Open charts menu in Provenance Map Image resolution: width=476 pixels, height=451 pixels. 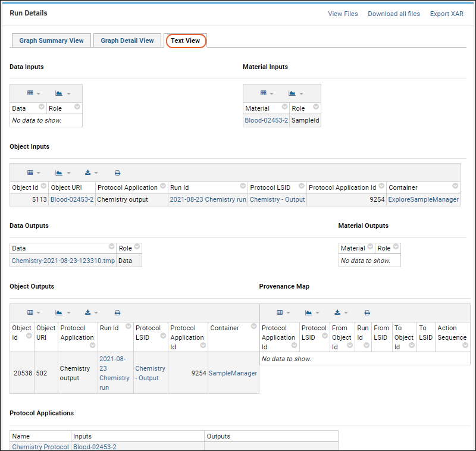(312, 312)
